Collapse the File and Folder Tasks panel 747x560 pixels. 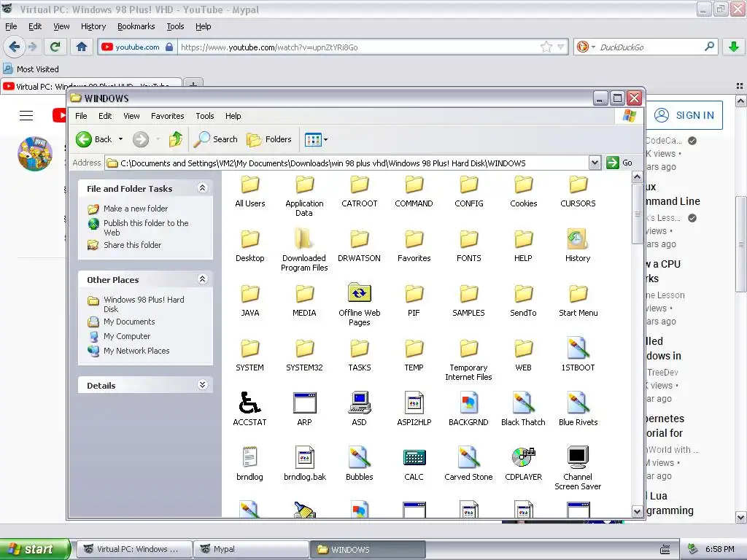(x=203, y=188)
